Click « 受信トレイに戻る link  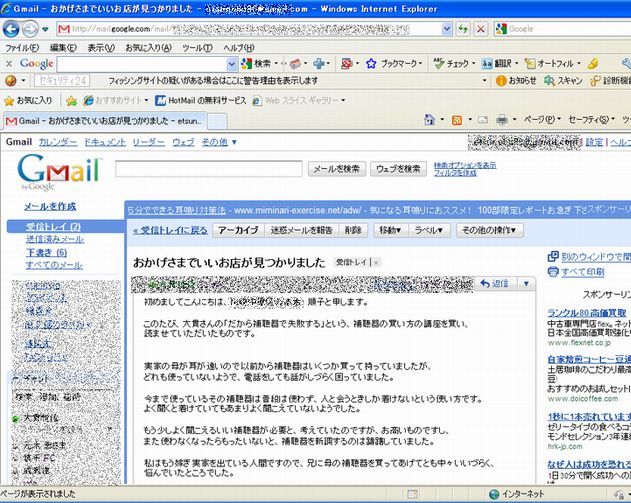pos(170,231)
